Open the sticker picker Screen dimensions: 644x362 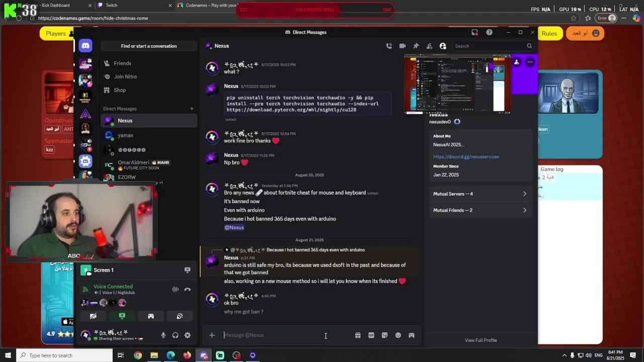coord(384,335)
